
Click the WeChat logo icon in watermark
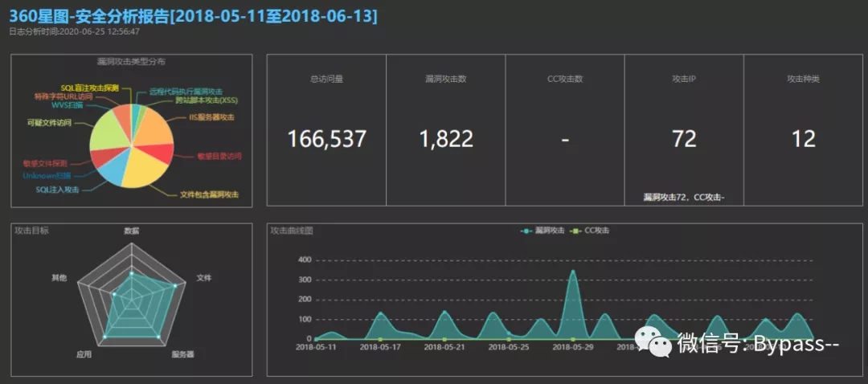[x=661, y=344]
